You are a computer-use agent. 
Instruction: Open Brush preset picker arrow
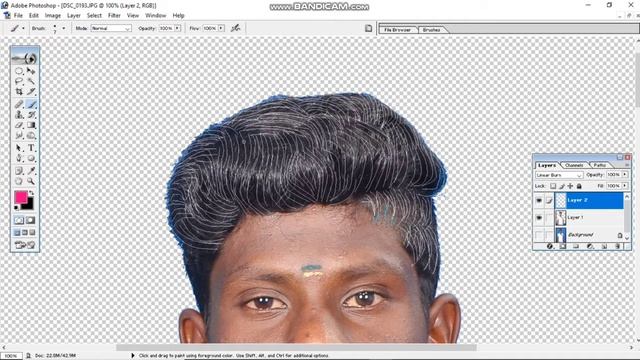[64, 28]
